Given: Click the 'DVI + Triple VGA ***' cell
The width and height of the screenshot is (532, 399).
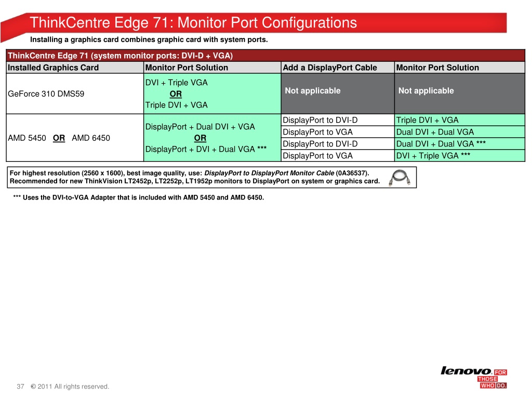Looking at the screenshot, I should click(460, 156).
